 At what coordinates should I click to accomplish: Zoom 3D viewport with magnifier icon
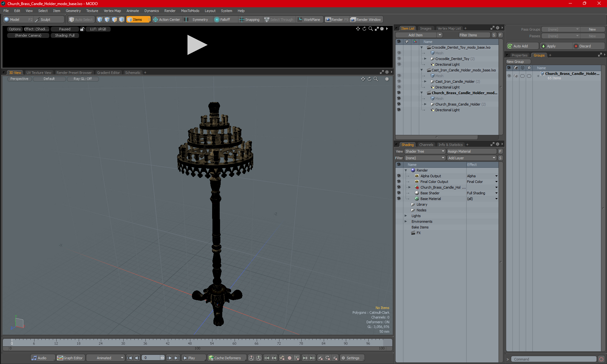click(x=376, y=79)
